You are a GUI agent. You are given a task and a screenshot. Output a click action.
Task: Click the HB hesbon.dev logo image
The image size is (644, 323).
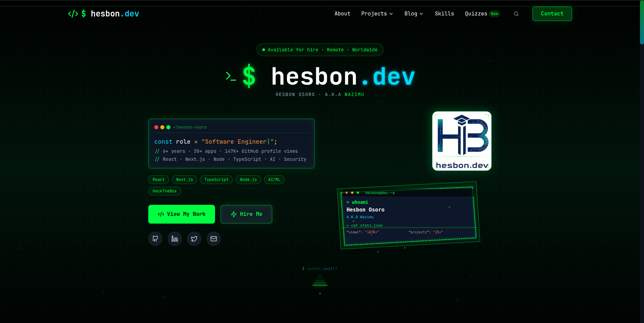pyautogui.click(x=462, y=141)
